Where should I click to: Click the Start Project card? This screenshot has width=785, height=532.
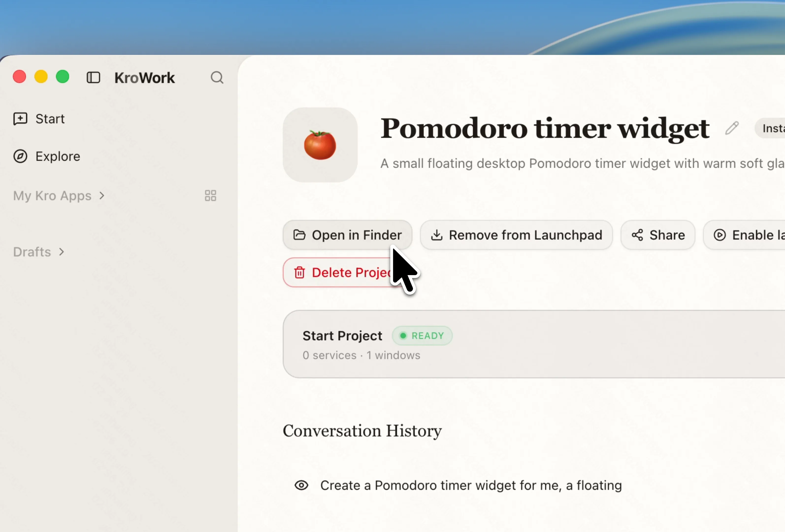534,344
